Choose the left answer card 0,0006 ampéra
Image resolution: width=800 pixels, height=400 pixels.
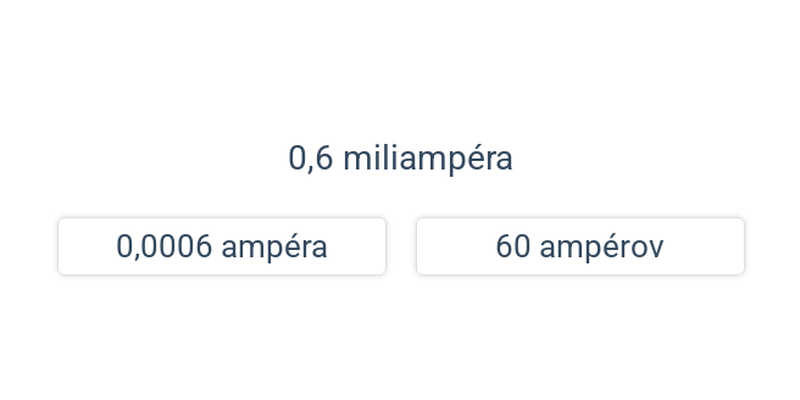coord(222,246)
